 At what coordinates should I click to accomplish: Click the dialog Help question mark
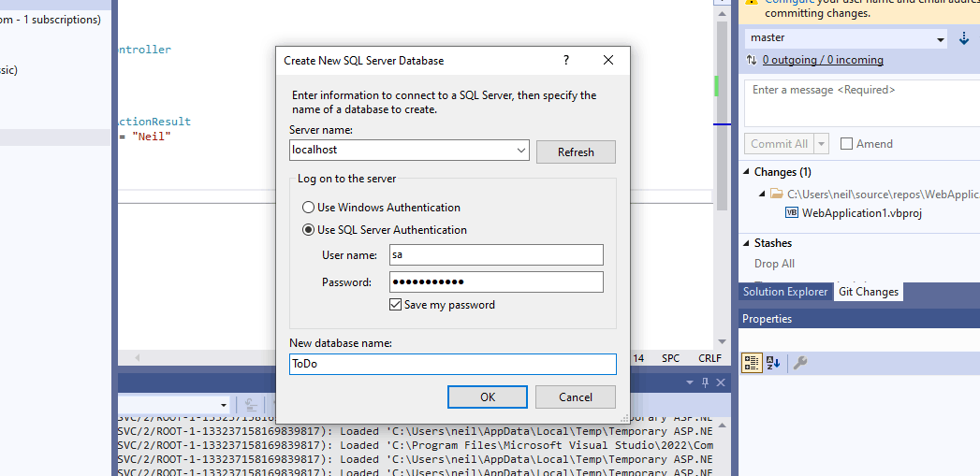[x=565, y=60]
